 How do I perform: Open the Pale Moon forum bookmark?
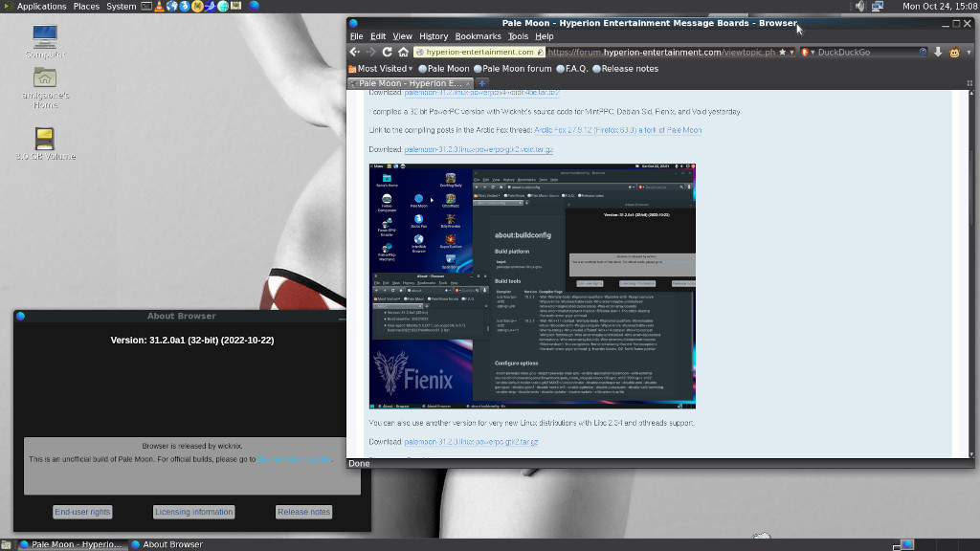513,69
